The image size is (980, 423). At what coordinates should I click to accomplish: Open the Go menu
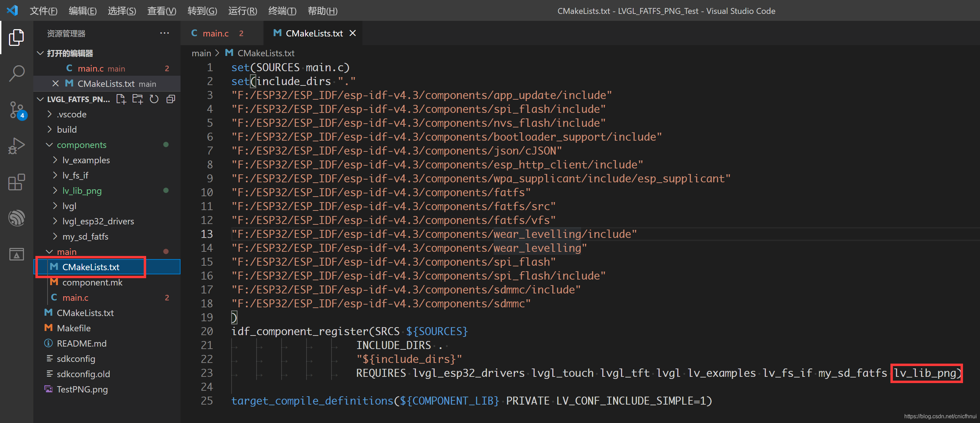coord(202,11)
